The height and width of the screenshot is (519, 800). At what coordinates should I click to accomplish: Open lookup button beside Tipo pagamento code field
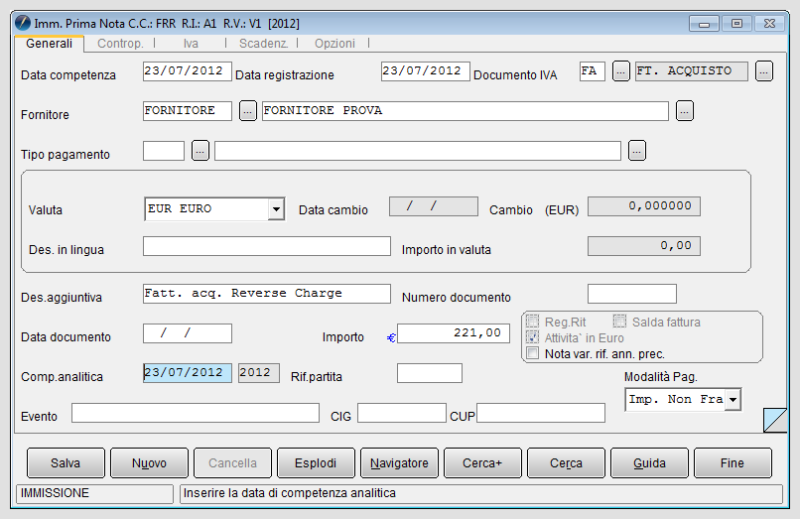200,151
